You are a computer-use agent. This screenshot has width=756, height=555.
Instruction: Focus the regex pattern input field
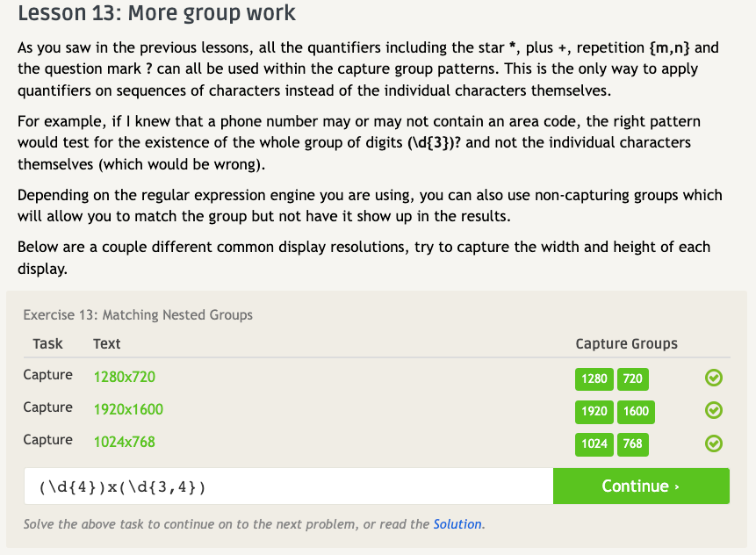(x=288, y=487)
